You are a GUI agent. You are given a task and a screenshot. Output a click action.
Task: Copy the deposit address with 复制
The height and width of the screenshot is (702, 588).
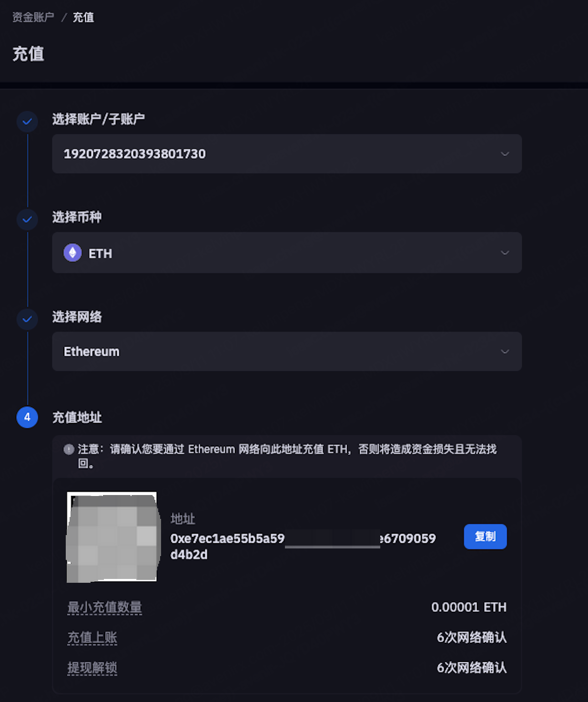pos(485,537)
